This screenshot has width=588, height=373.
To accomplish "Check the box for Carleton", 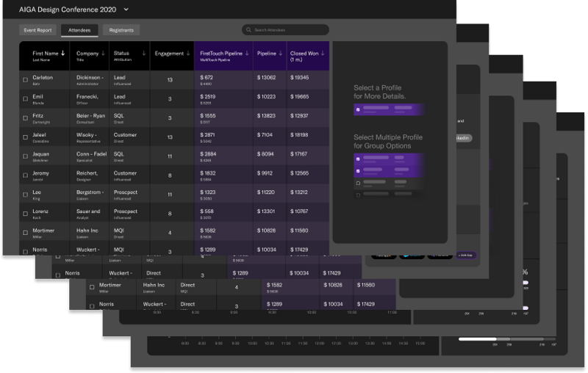I will [x=25, y=80].
